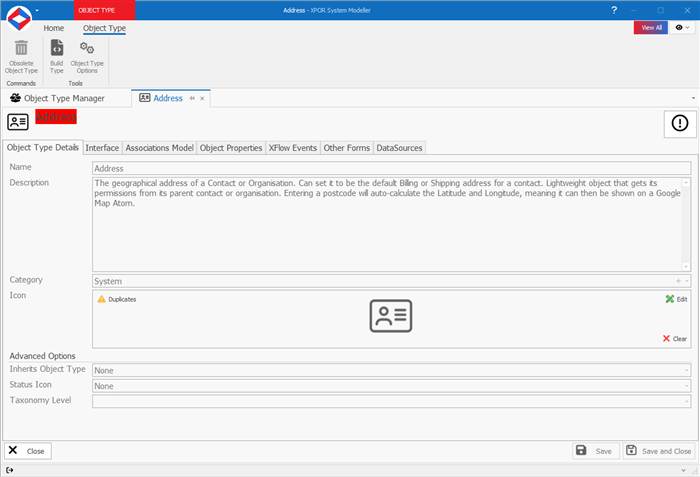Click the Obsolete Object Type trash icon
Viewport: 700px width, 477px height.
[21, 48]
